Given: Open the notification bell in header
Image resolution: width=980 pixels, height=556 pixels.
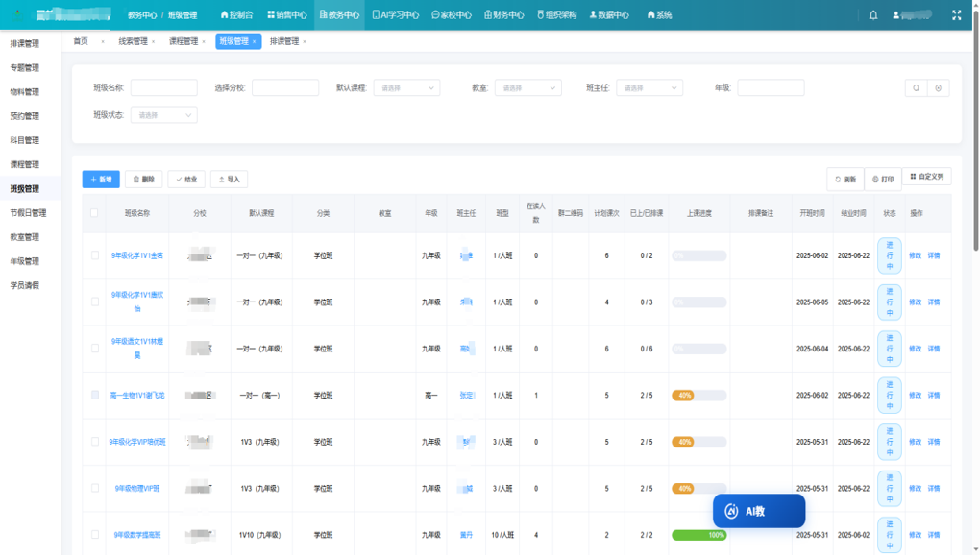Looking at the screenshot, I should point(873,15).
